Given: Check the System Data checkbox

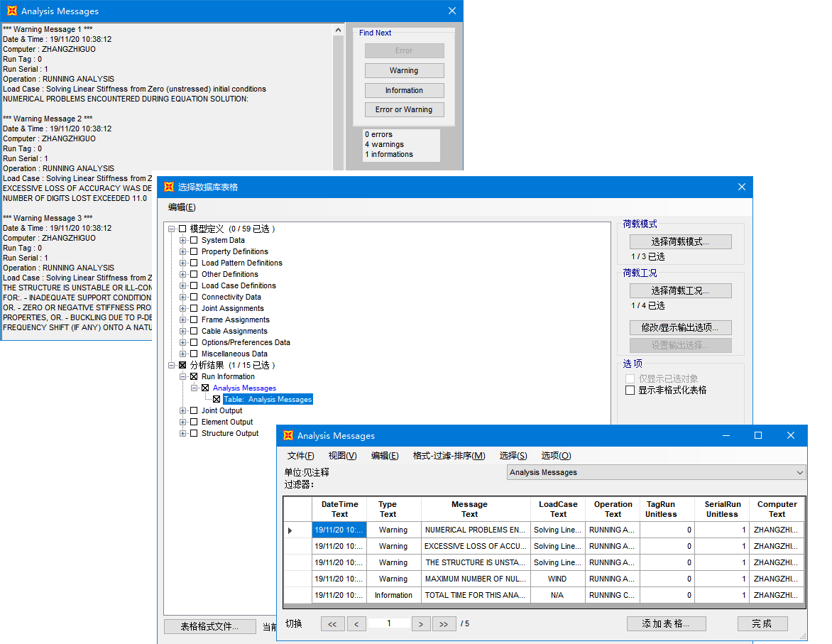Looking at the screenshot, I should 194,240.
